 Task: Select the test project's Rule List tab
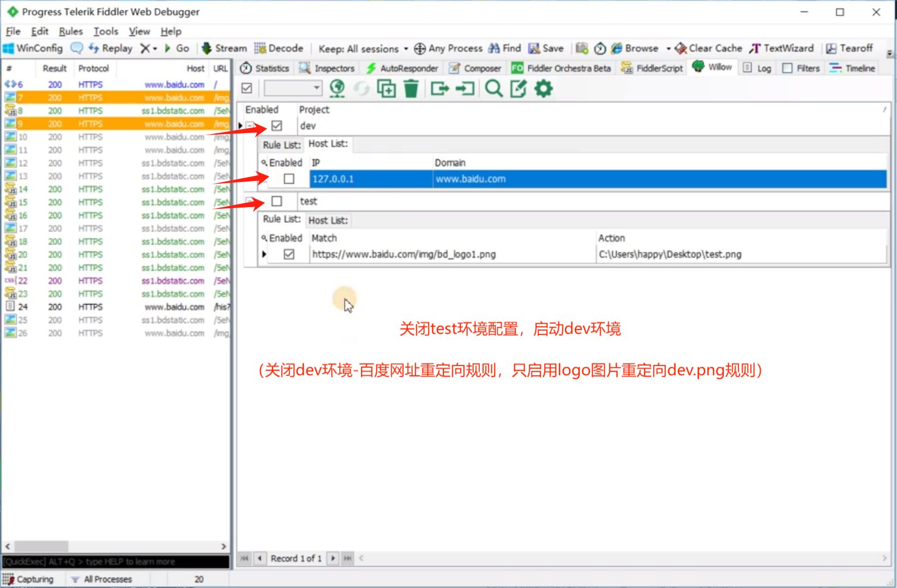pyautogui.click(x=282, y=219)
